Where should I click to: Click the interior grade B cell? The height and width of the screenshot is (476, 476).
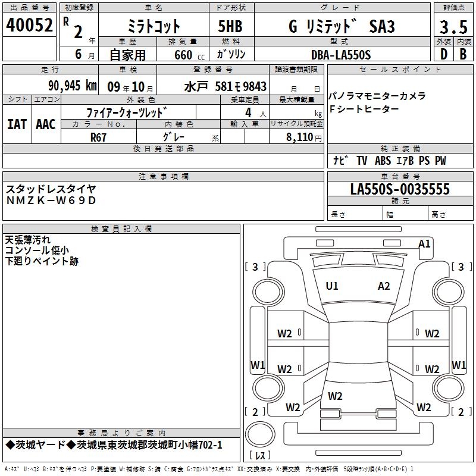tap(462, 54)
